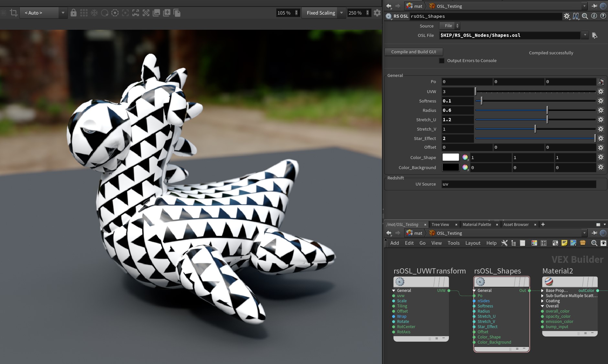Open the Auto render camera dropdown
The height and width of the screenshot is (364, 608).
(43, 13)
